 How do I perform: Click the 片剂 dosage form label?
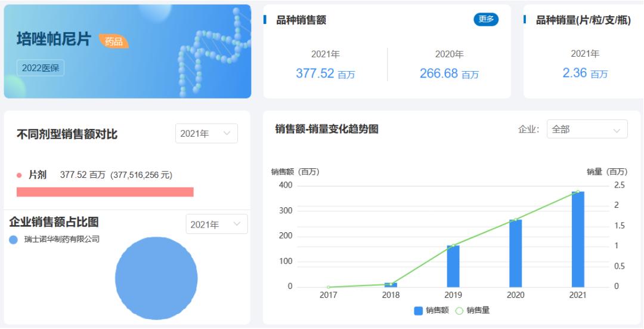38,175
